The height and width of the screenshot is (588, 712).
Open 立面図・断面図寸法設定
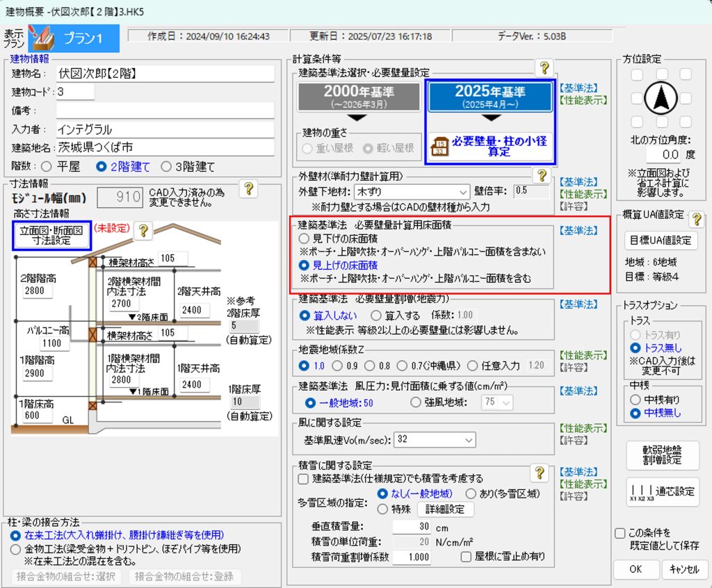[51, 235]
